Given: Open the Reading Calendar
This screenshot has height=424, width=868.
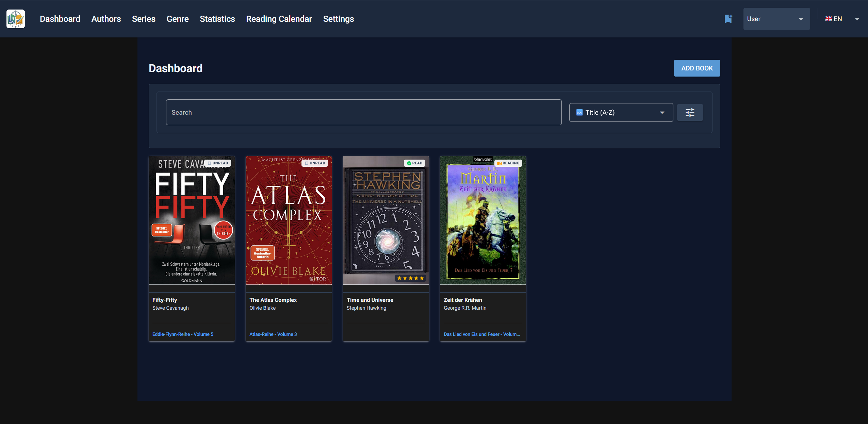Looking at the screenshot, I should click(279, 19).
